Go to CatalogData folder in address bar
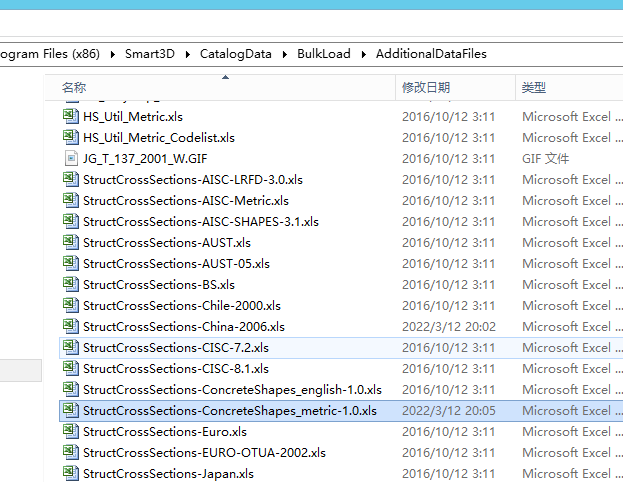The width and height of the screenshot is (623, 482). click(236, 54)
